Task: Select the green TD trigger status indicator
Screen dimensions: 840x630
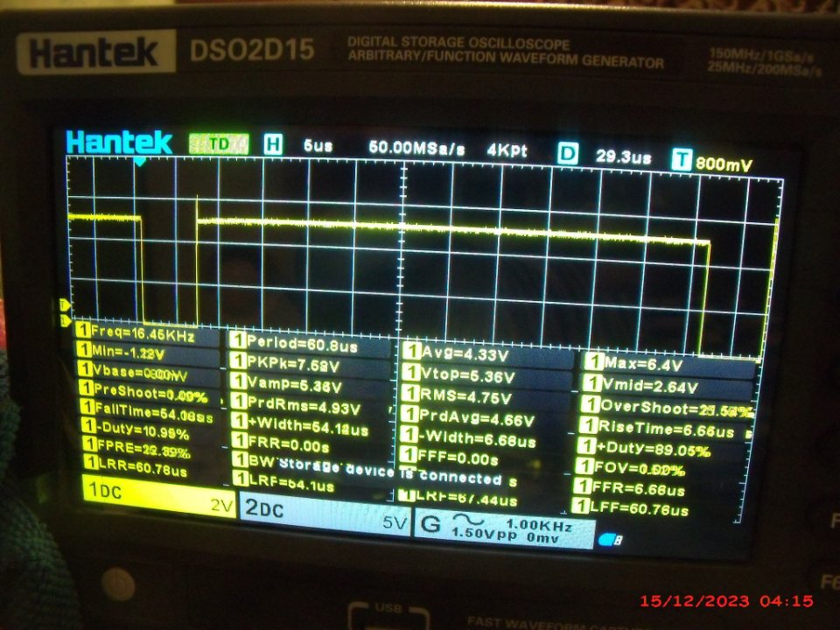Action: click(x=219, y=143)
